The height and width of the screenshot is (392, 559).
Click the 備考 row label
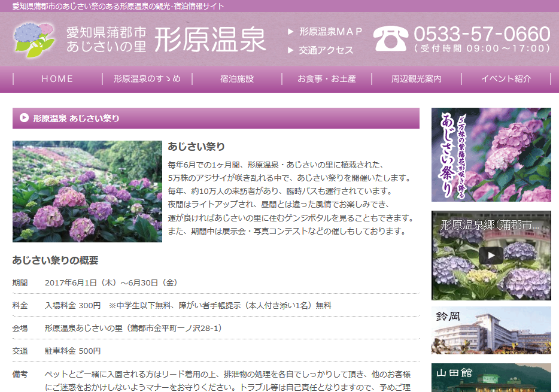[x=20, y=374]
